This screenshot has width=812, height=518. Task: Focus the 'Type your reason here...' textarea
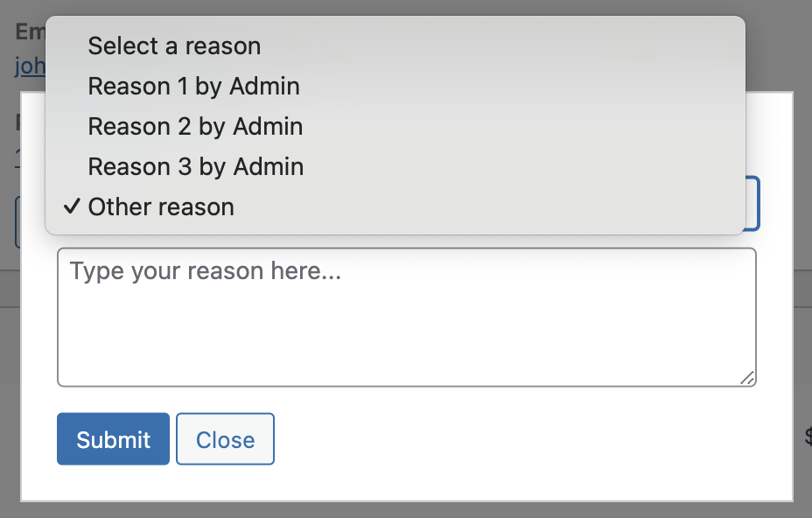[x=407, y=317]
